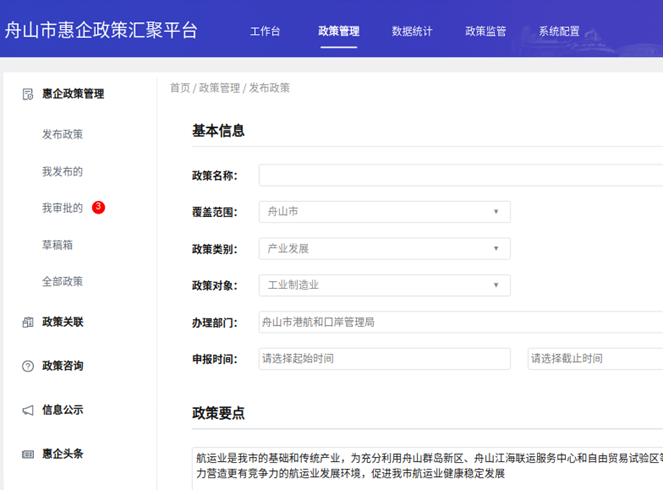The height and width of the screenshot is (494, 671).
Task: Open the 数据统计 top menu
Action: [412, 31]
